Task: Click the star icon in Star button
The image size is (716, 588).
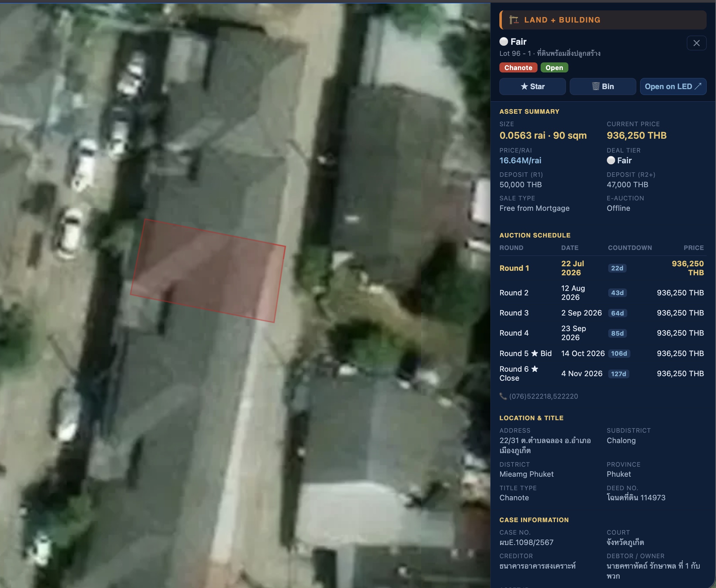Action: click(524, 86)
